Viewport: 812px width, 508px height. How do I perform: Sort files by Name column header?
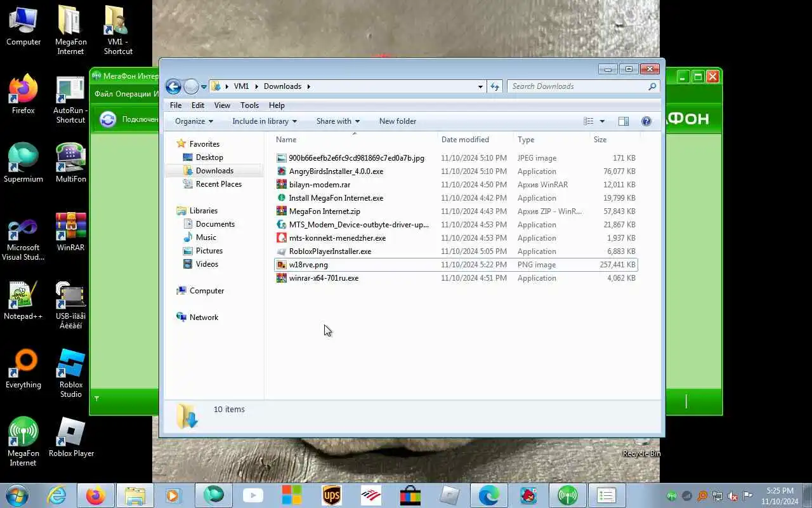355,140
